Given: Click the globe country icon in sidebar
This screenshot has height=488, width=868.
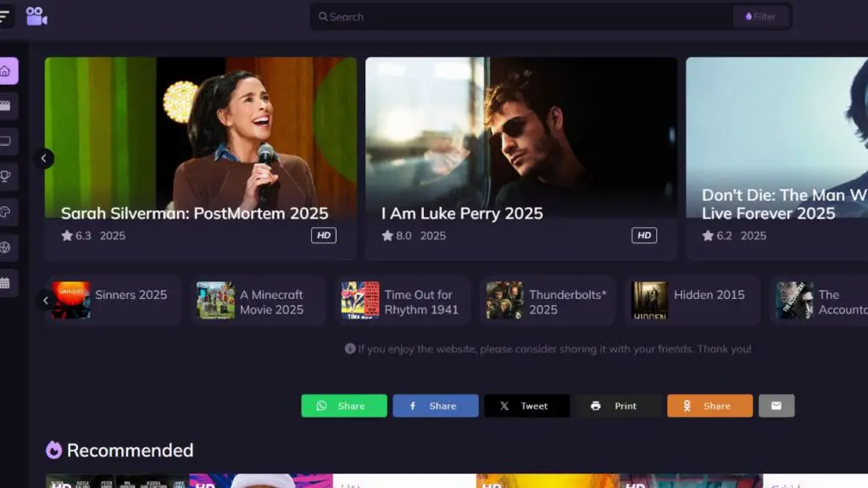Looking at the screenshot, I should tap(7, 247).
